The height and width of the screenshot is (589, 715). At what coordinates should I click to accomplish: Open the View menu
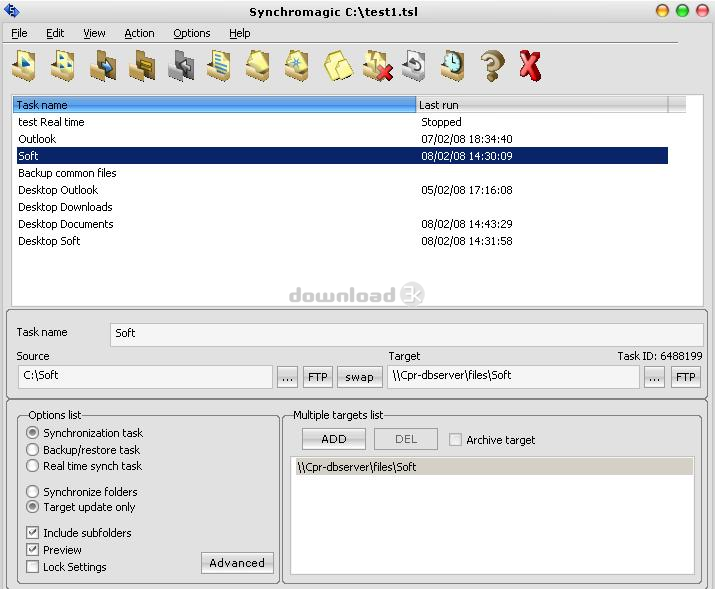click(x=94, y=33)
